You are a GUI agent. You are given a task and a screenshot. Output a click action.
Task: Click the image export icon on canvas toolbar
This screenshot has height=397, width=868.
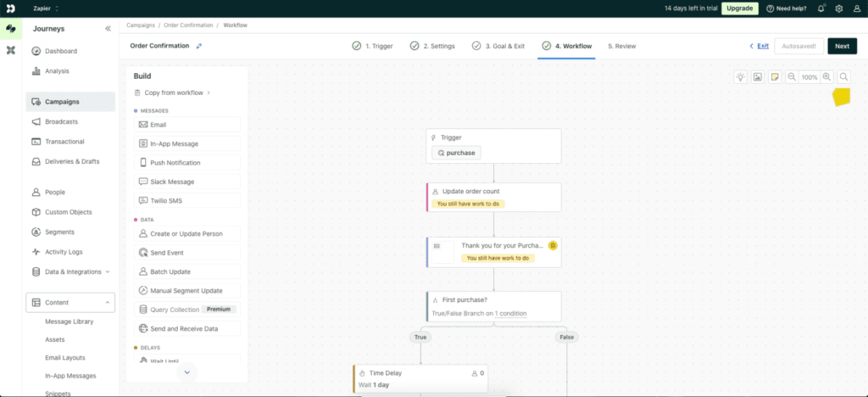click(x=757, y=77)
